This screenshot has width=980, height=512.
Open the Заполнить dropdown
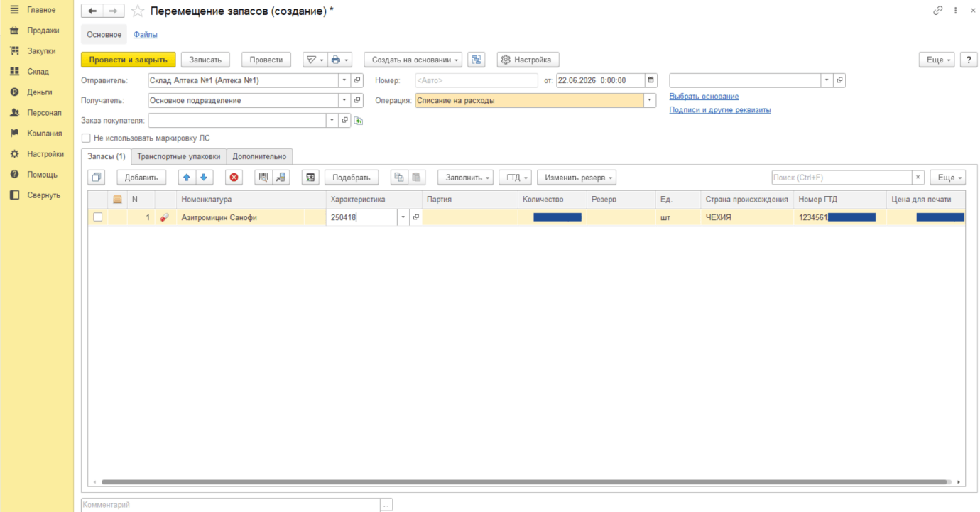pos(465,178)
